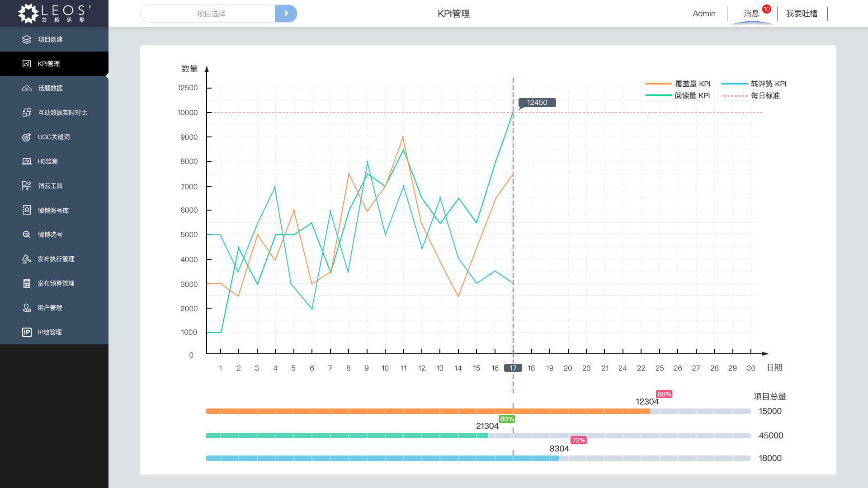Click the 微博选号 search icon

(27, 235)
